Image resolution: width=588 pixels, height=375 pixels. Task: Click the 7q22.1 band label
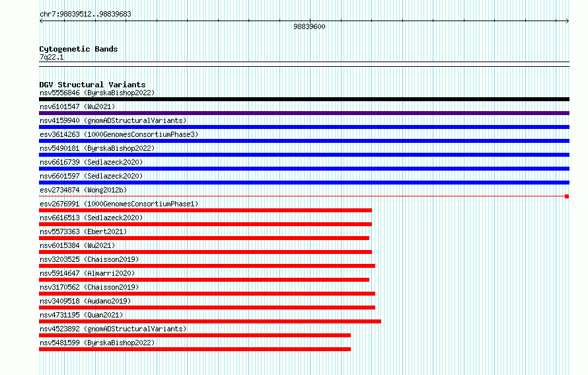click(x=52, y=57)
